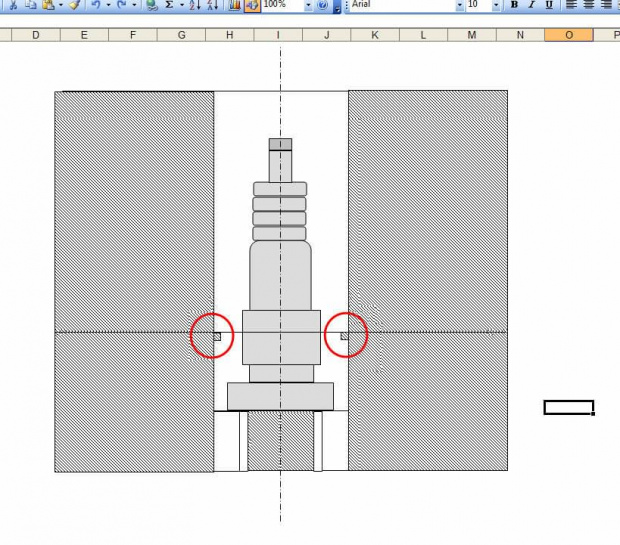This screenshot has width=620, height=545.
Task: Expand the Redo history dropdown
Action: coord(134,5)
